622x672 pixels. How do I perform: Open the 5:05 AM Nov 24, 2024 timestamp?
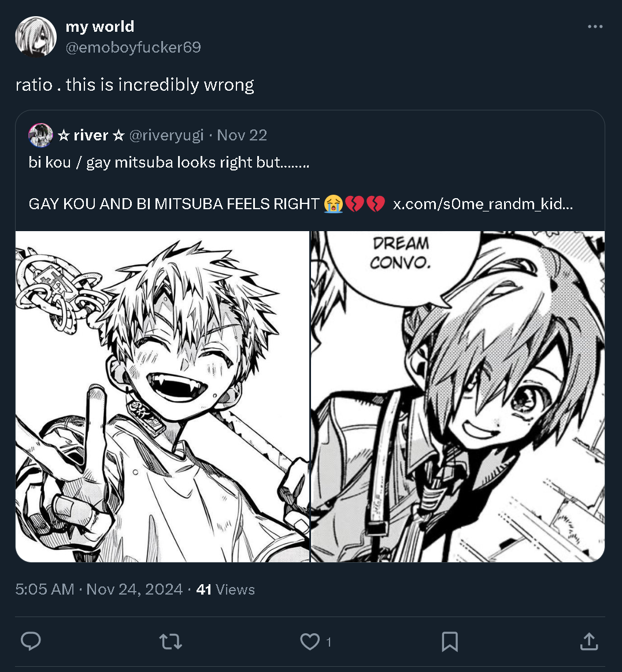click(x=99, y=589)
